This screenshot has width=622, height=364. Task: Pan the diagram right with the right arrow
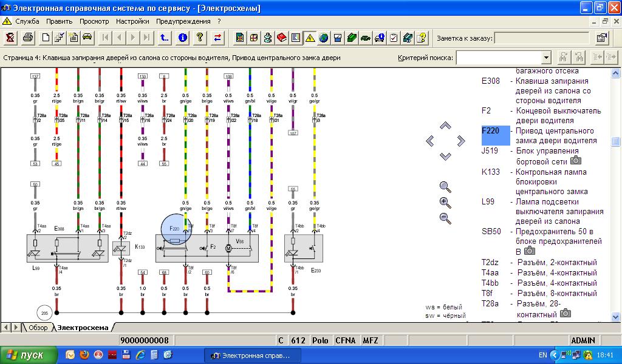[461, 141]
